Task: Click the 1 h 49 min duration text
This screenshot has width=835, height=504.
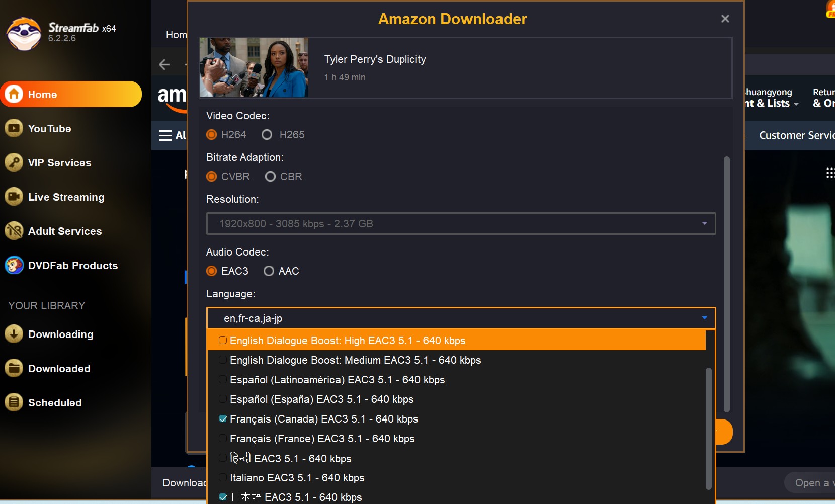Action: [x=345, y=77]
